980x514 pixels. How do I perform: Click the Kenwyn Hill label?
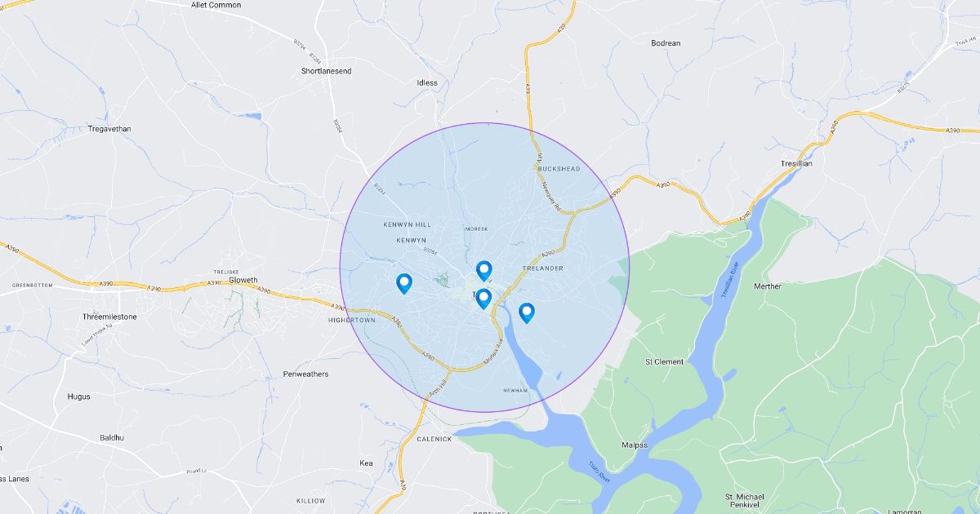click(x=407, y=224)
